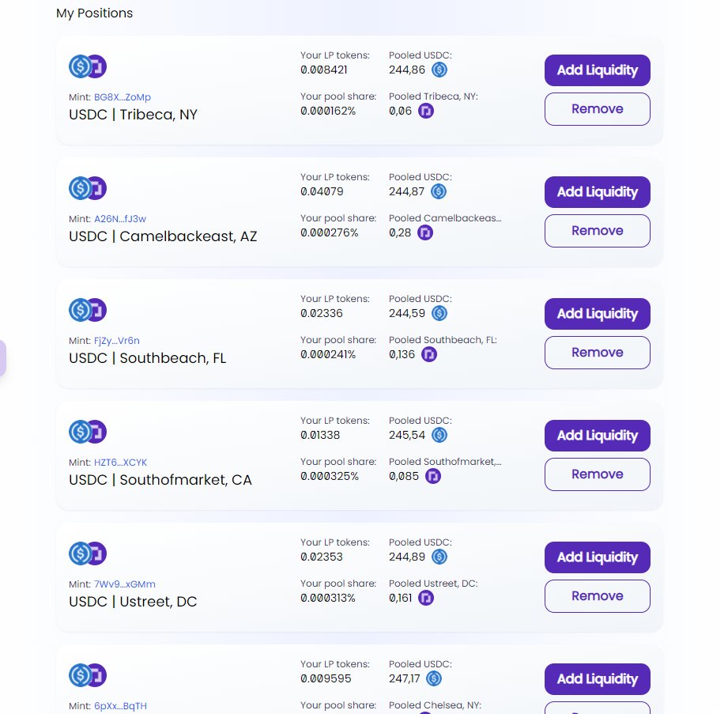Click the USDC/Tribeca token pair icon

coord(88,66)
